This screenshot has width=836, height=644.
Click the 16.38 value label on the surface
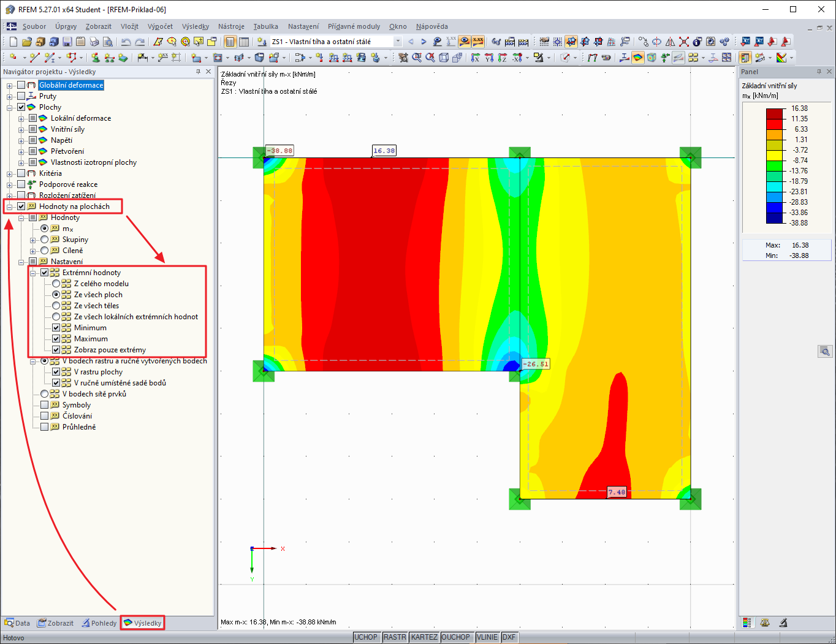(x=384, y=151)
